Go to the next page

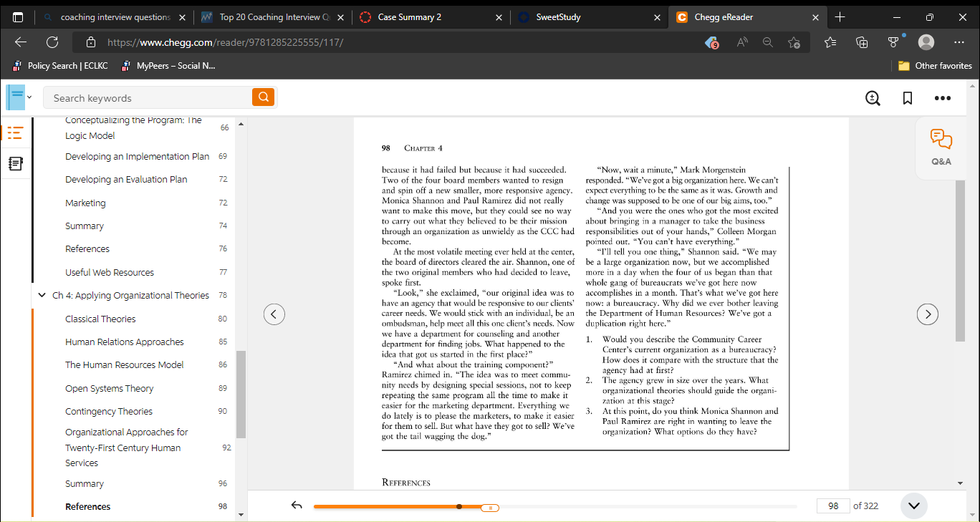click(x=928, y=314)
